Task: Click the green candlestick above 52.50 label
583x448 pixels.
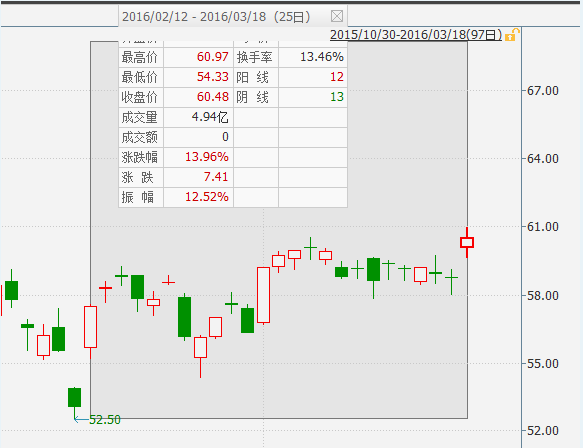Action: (x=74, y=397)
